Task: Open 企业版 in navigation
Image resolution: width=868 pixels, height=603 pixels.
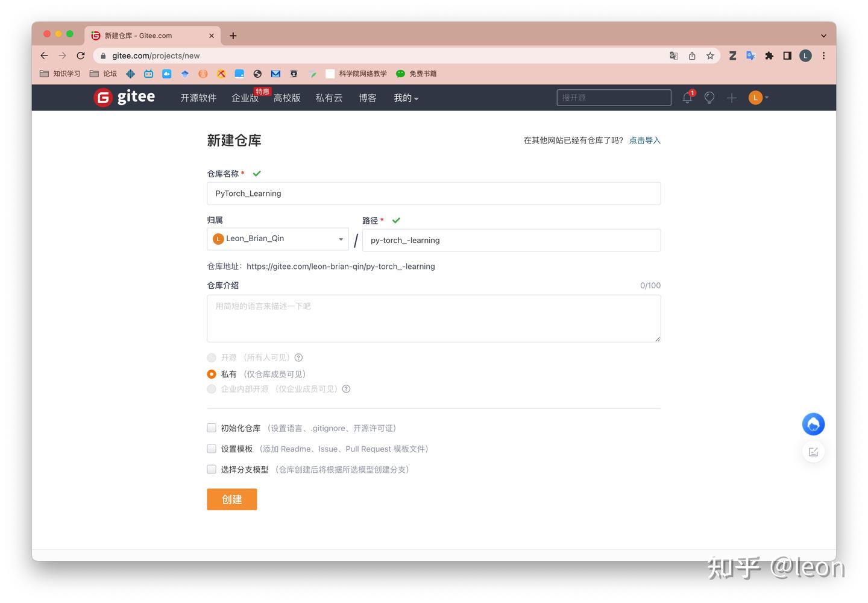Action: [245, 98]
